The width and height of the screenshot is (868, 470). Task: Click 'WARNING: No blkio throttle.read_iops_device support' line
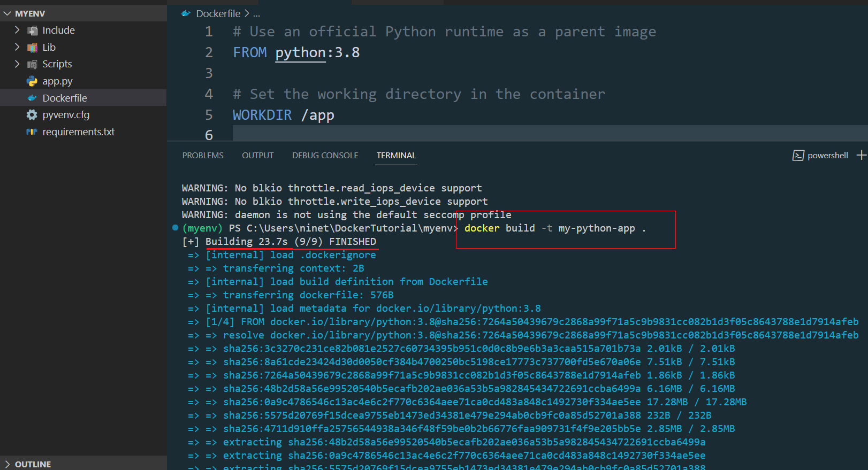point(332,188)
